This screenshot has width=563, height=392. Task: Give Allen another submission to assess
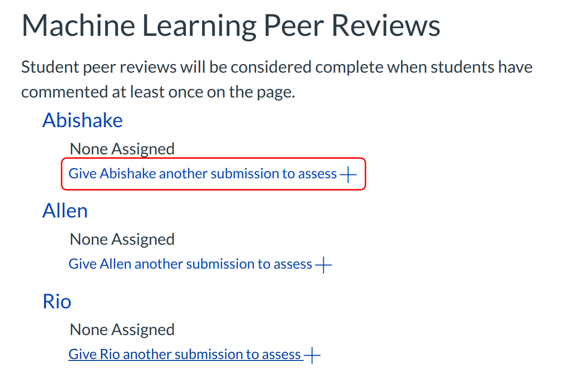coord(190,264)
